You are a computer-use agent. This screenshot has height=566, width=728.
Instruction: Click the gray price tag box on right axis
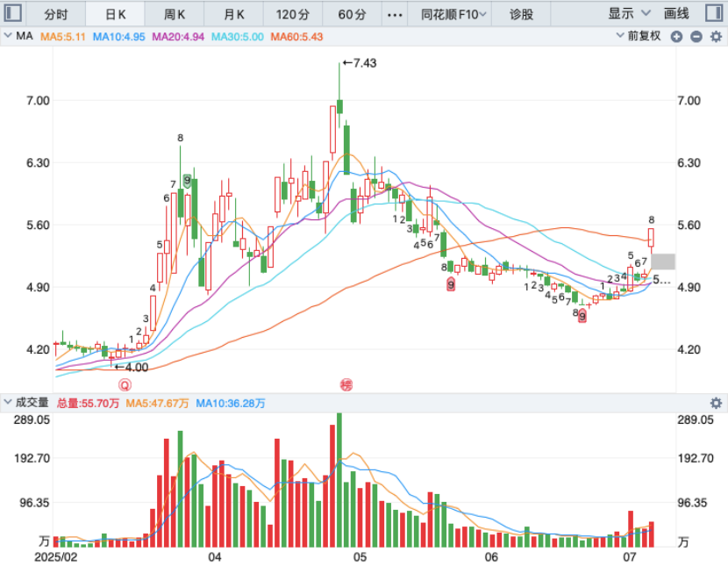pos(663,262)
